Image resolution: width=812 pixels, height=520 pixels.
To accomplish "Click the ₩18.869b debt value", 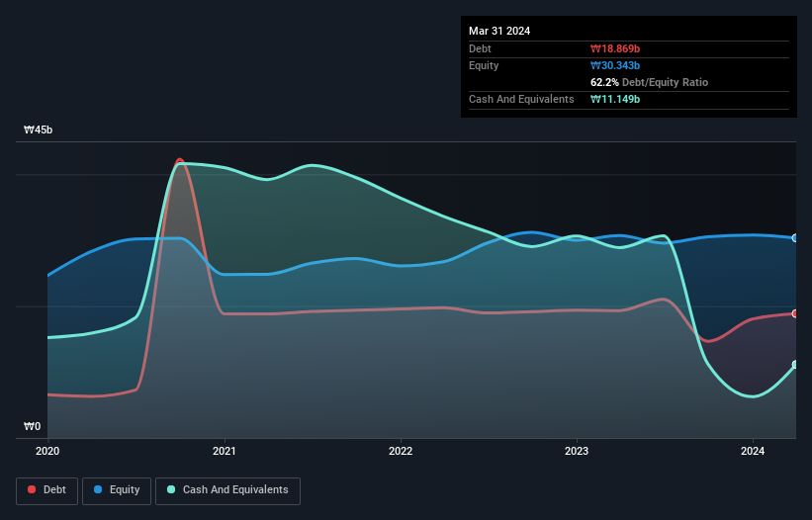I will click(x=615, y=48).
